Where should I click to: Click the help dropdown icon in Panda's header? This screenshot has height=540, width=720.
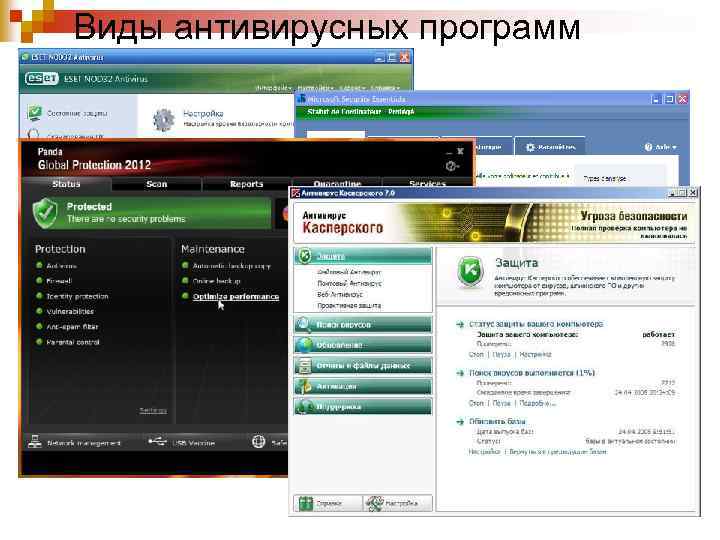(x=452, y=166)
